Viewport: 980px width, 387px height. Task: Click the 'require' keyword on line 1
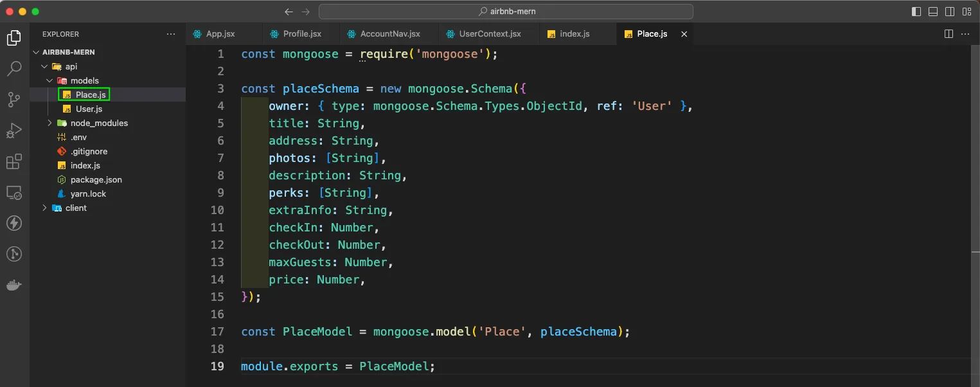(384, 54)
